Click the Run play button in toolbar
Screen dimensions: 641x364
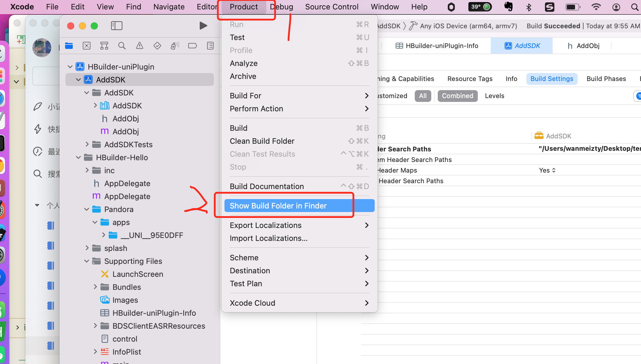(x=203, y=26)
